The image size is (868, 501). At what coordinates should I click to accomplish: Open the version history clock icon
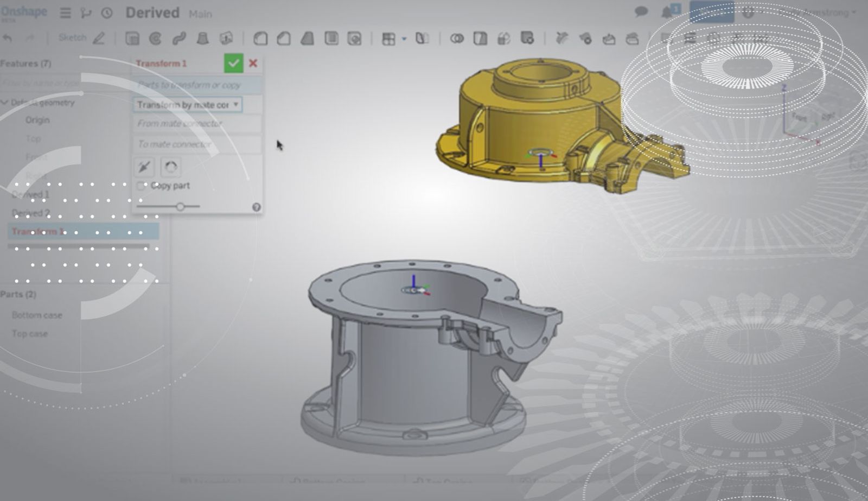coord(107,13)
